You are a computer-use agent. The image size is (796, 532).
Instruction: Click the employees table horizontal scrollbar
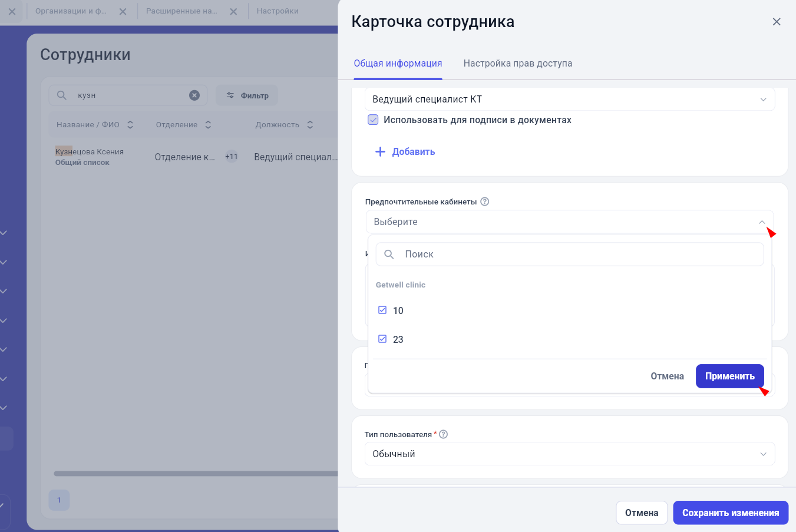tap(196, 474)
